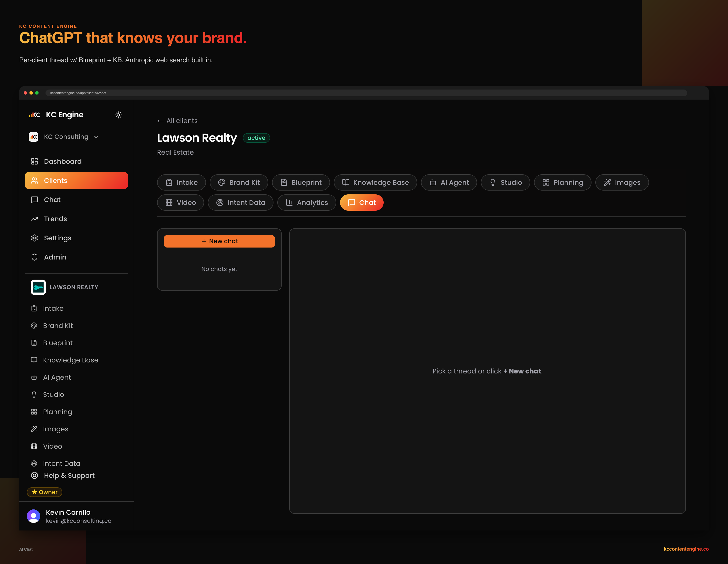Click the Dashboard grid icon
Image resolution: width=728 pixels, height=564 pixels.
[34, 161]
